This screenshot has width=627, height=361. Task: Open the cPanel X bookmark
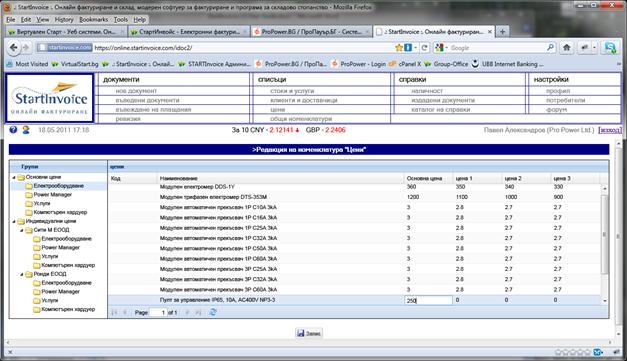pos(405,64)
